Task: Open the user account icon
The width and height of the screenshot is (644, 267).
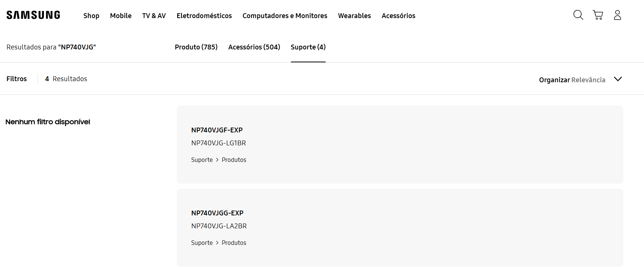Action: pos(617,15)
